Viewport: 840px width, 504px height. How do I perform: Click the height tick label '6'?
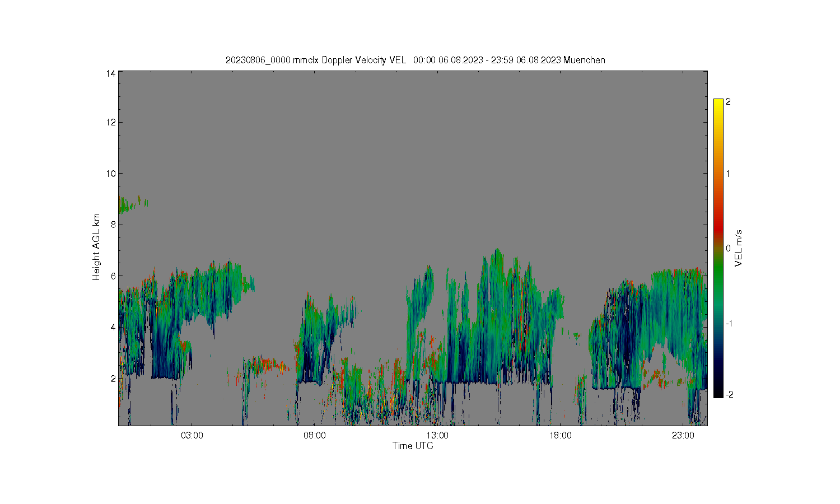click(x=113, y=276)
